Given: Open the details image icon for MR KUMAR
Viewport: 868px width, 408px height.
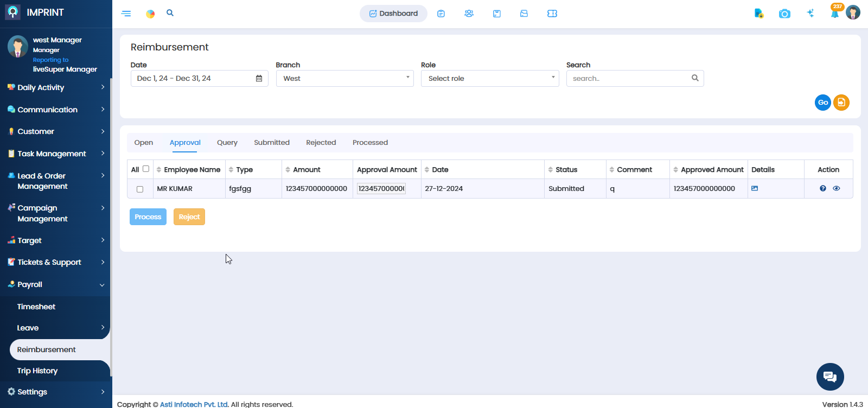Looking at the screenshot, I should [755, 188].
